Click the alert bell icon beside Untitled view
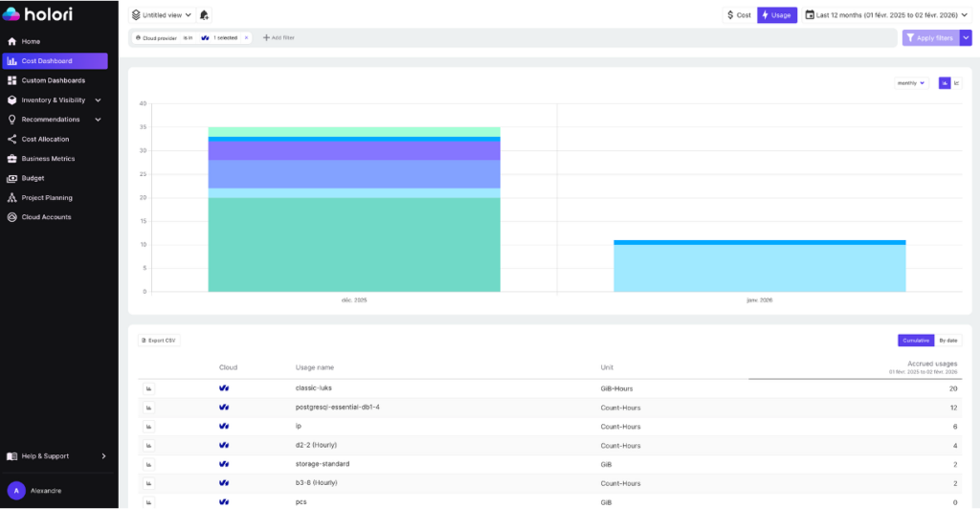 tap(204, 15)
